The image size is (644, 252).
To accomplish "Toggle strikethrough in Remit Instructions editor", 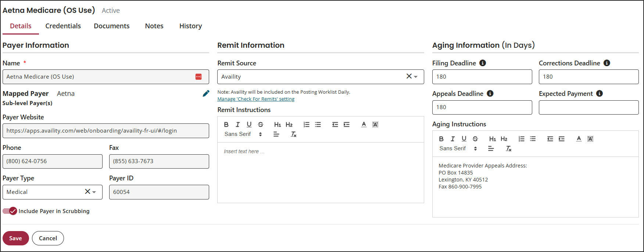I will point(261,125).
